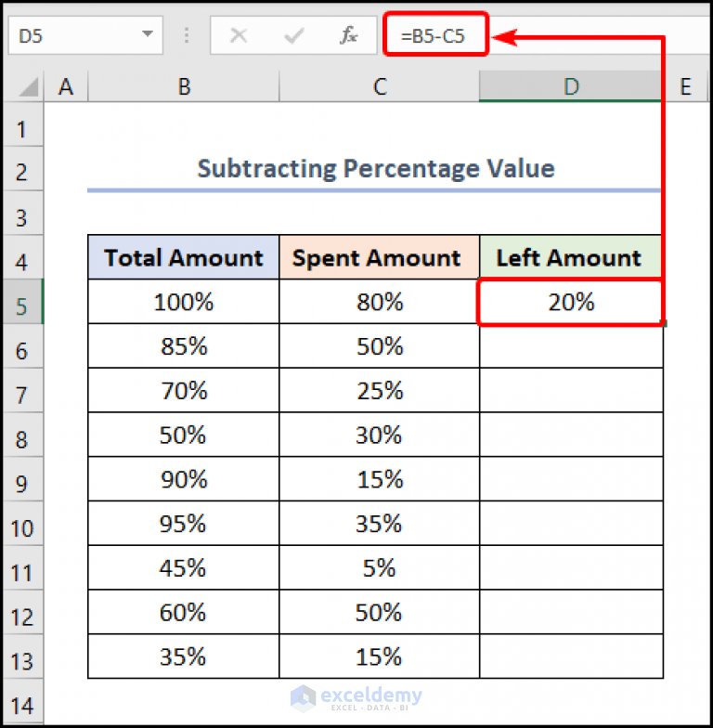Click the Cancel (X) formula bar icon

239,35
